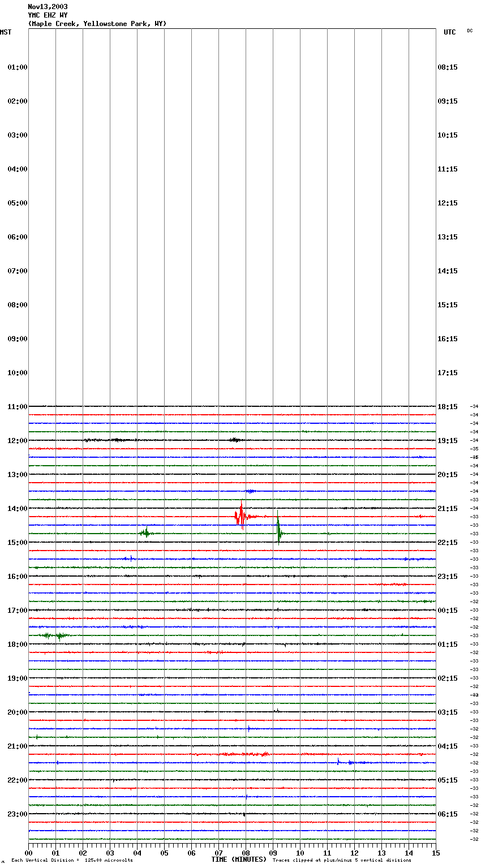Image resolution: width=481 pixels, height=868 pixels.
Task: Click the 04:15 UTC time label
Action: [x=448, y=746]
